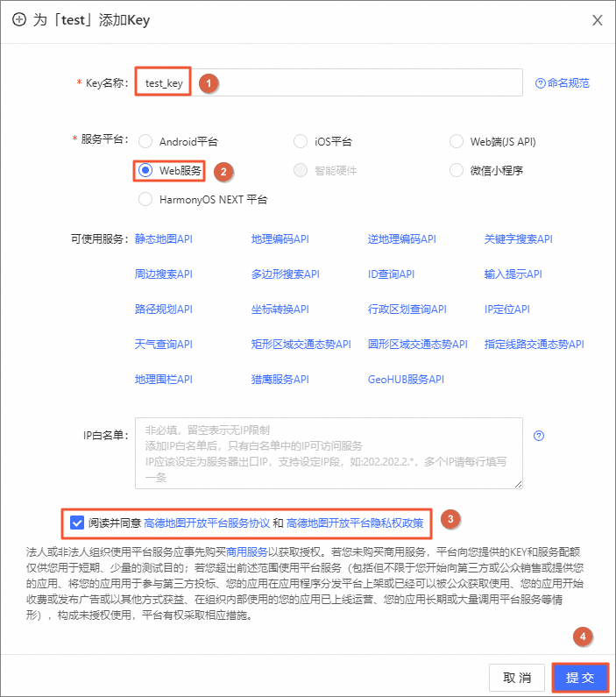Image resolution: width=616 pixels, height=697 pixels.
Task: Open the 猎鹰服务API link
Action: point(280,380)
